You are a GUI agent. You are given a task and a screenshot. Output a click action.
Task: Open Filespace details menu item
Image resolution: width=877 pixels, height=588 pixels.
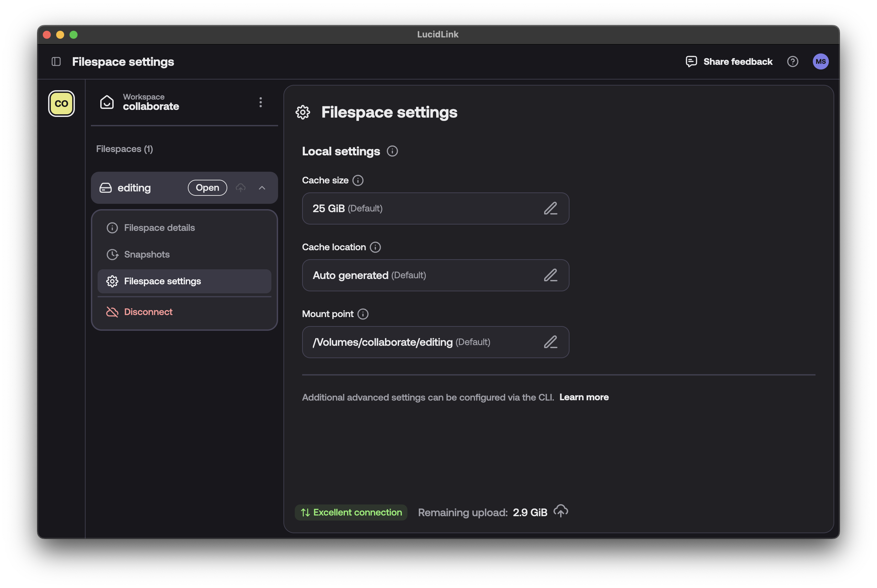(x=184, y=228)
